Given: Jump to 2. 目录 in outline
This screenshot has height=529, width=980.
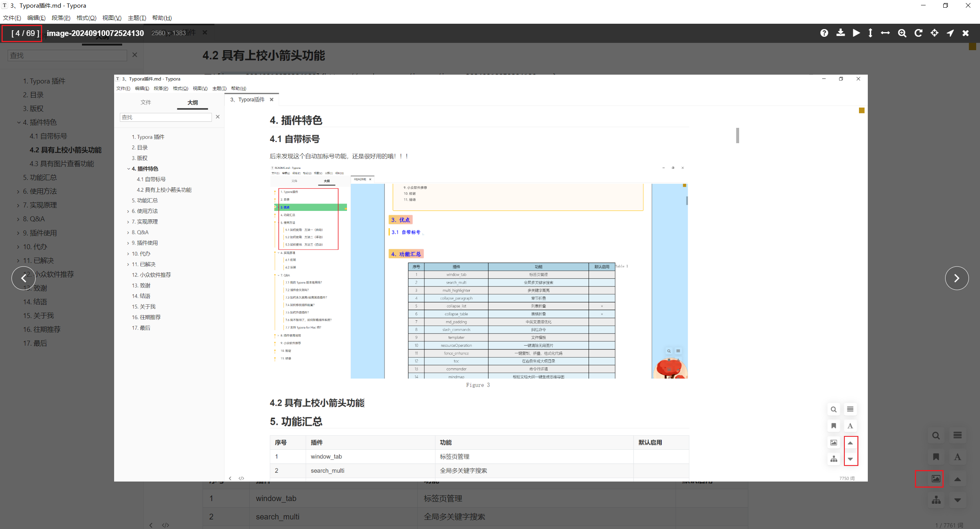Looking at the screenshot, I should click(x=33, y=95).
